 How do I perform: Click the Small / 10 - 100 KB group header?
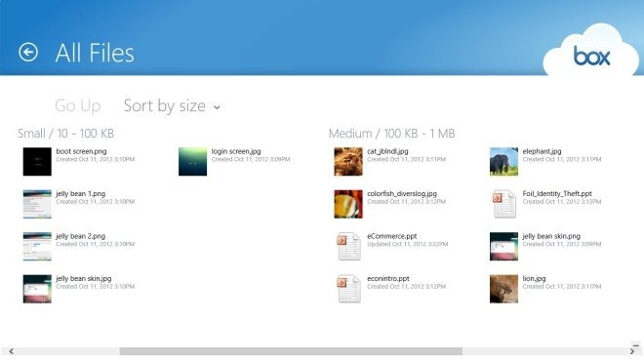point(65,134)
